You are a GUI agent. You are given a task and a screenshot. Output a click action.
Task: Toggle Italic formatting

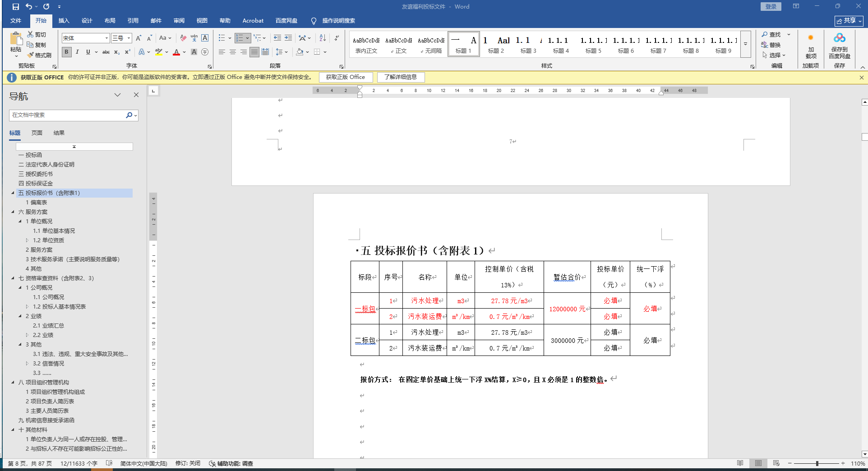(x=77, y=52)
